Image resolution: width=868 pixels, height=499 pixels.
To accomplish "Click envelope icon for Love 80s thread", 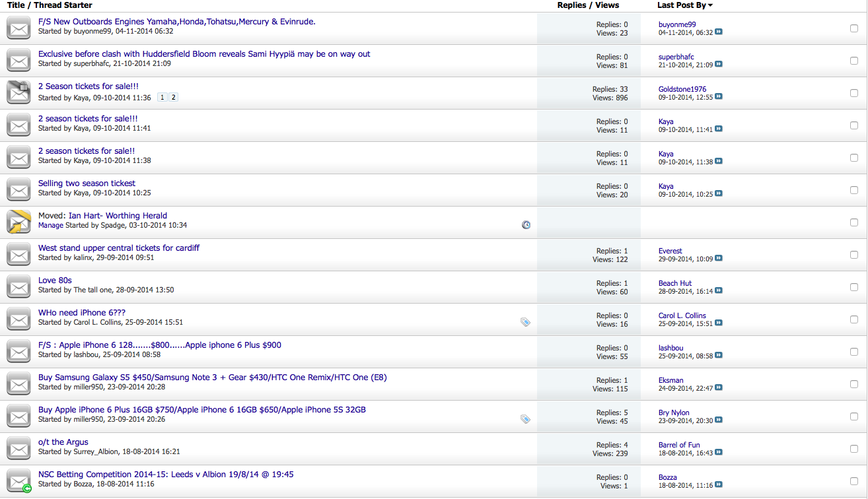I will coord(18,287).
